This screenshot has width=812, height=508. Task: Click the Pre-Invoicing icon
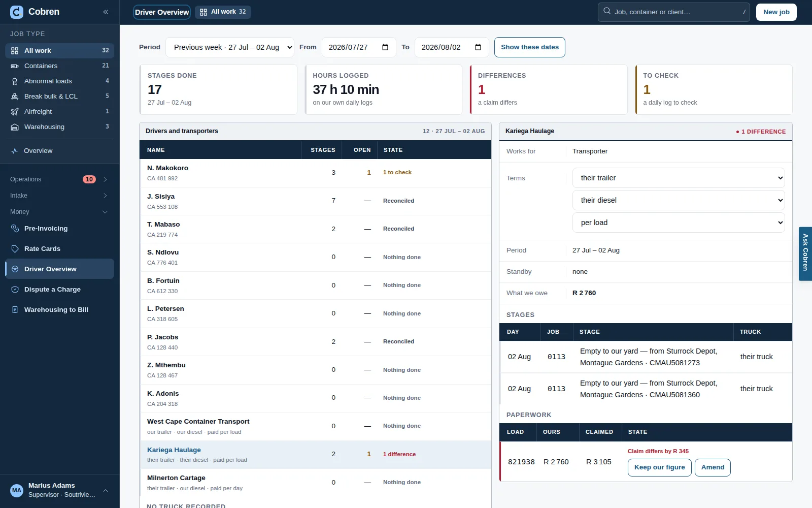pos(15,229)
